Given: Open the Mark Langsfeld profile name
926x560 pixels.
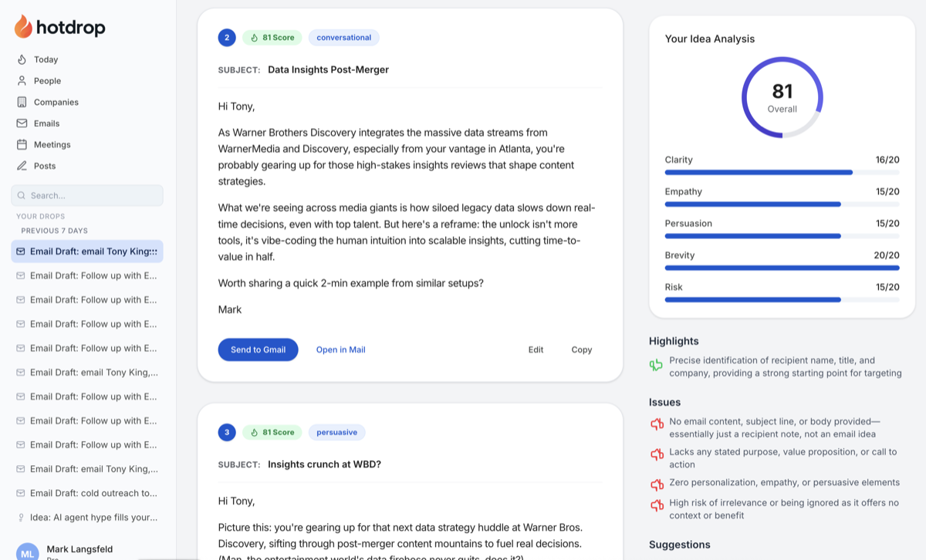Looking at the screenshot, I should coord(79,549).
